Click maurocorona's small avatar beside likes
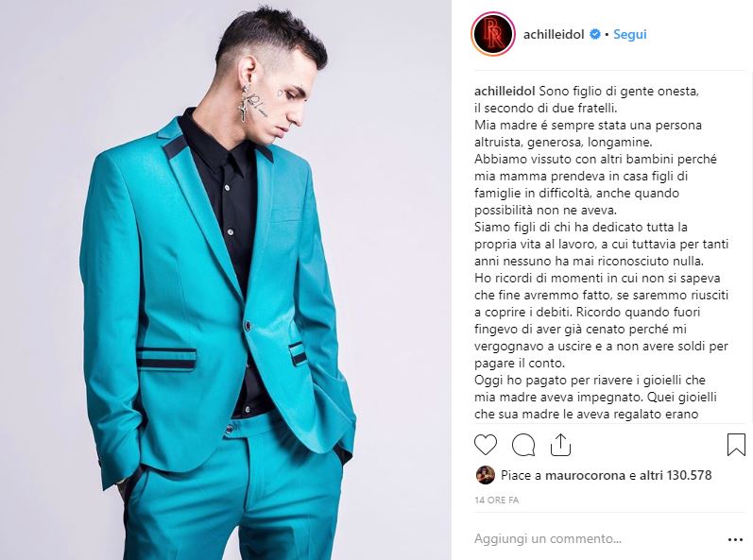The width and height of the screenshot is (753, 560). [485, 475]
